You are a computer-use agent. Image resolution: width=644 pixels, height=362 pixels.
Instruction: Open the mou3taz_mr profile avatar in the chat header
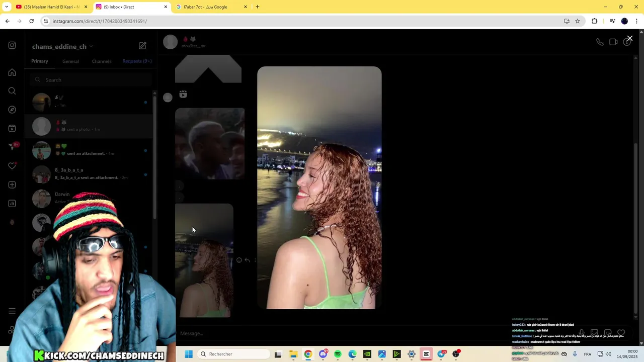click(170, 42)
